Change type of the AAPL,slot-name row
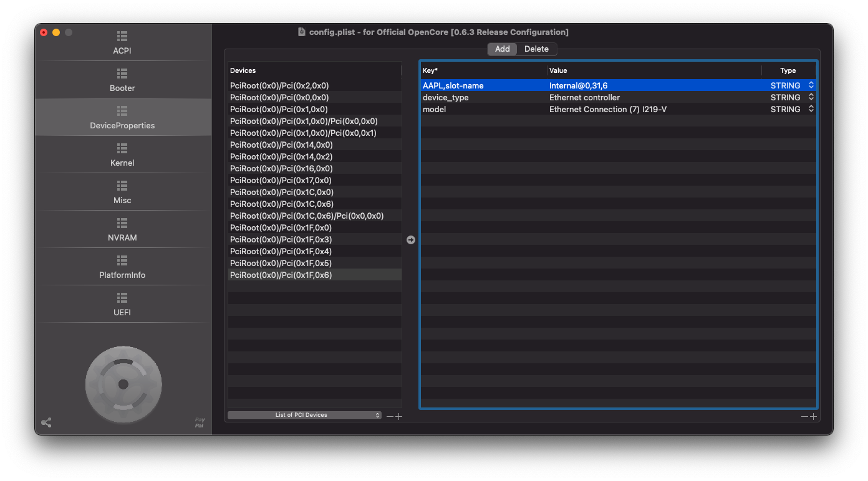Image resolution: width=868 pixels, height=481 pixels. pyautogui.click(x=811, y=85)
